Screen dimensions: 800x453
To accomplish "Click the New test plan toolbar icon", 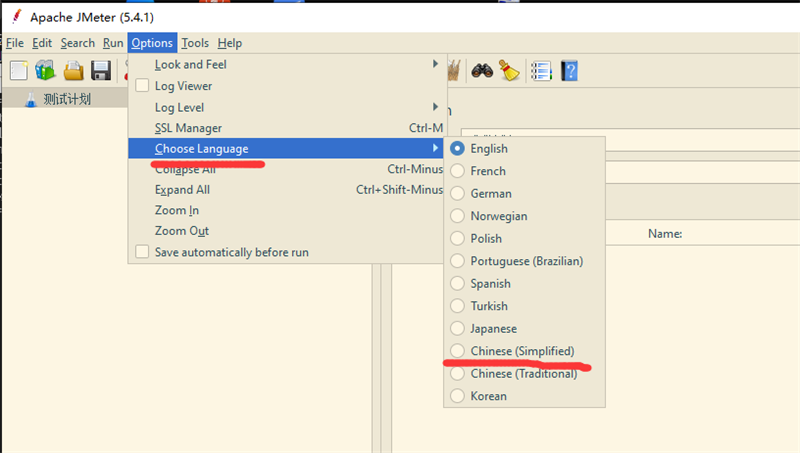I will [x=19, y=70].
